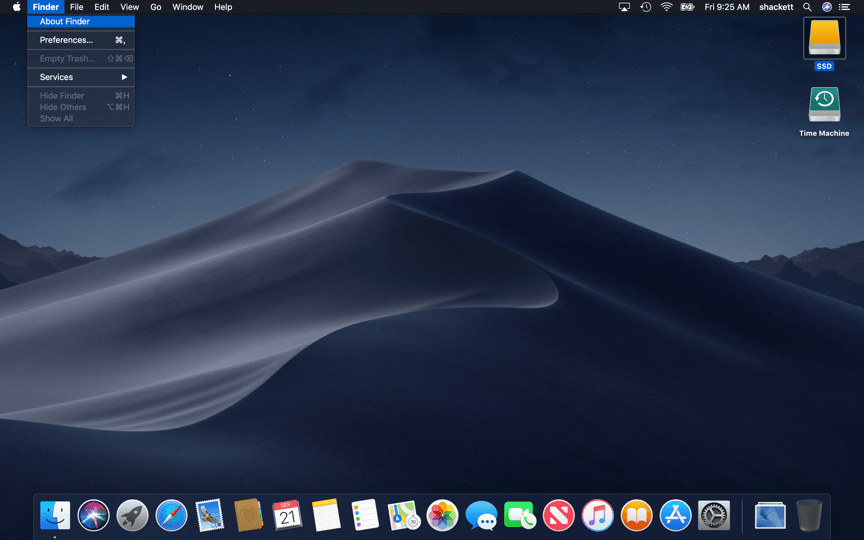864x540 pixels.
Task: Choose About Finder menu item
Action: pos(81,21)
